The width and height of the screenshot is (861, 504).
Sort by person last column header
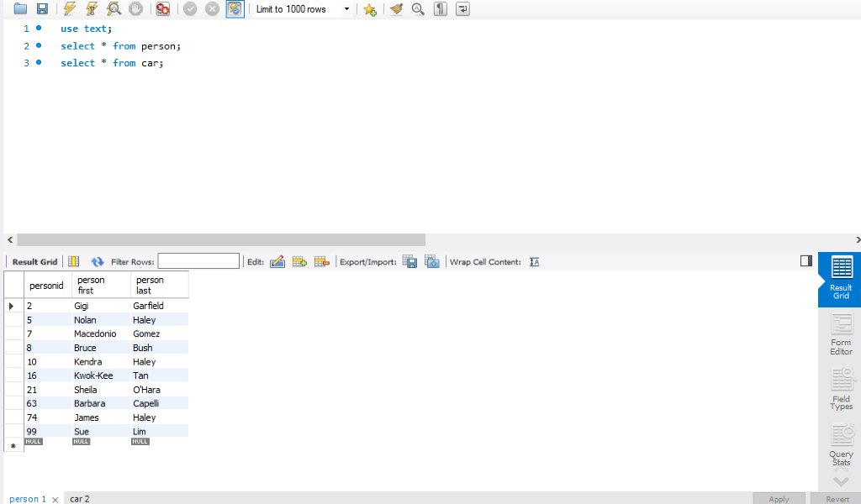click(159, 285)
